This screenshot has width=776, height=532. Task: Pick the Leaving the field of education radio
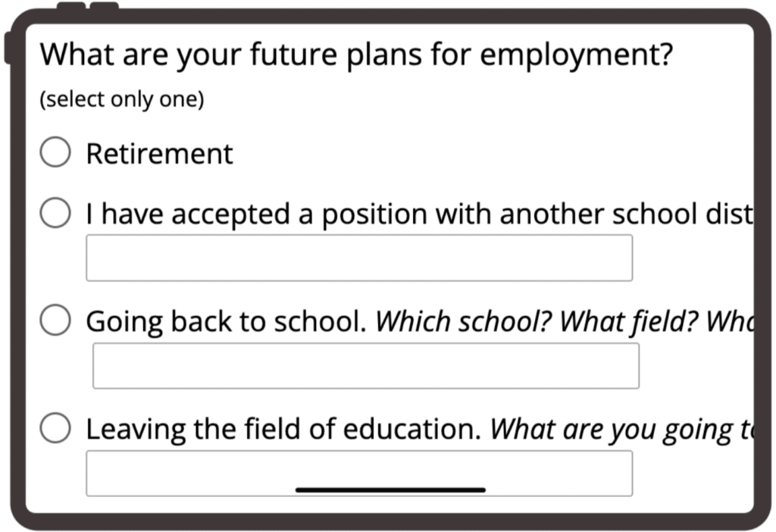[55, 429]
